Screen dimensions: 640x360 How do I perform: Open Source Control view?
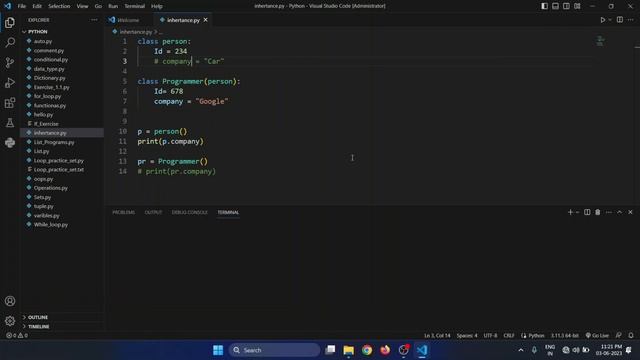coord(10,62)
